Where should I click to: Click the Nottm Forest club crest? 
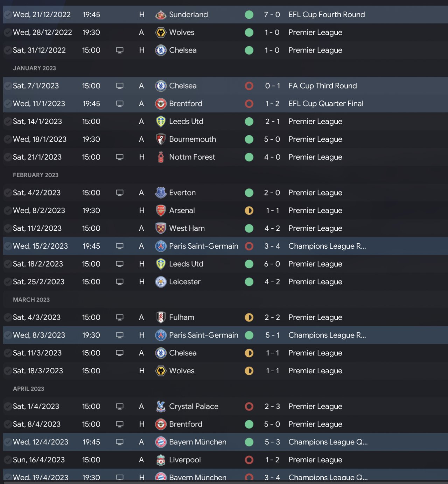click(x=161, y=157)
